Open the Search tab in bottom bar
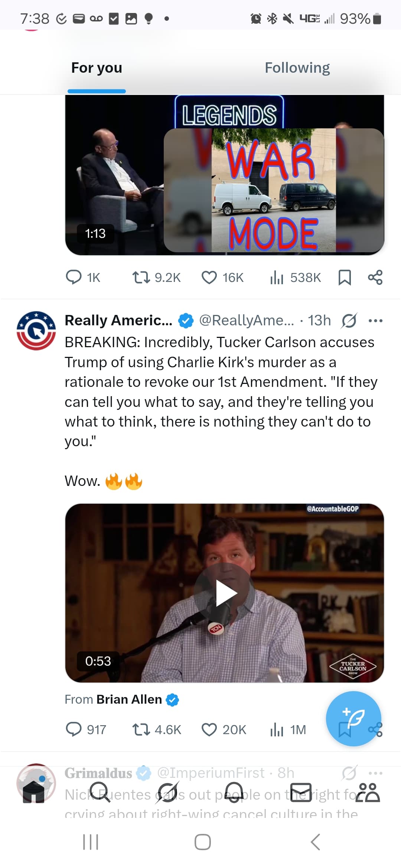 click(x=100, y=792)
